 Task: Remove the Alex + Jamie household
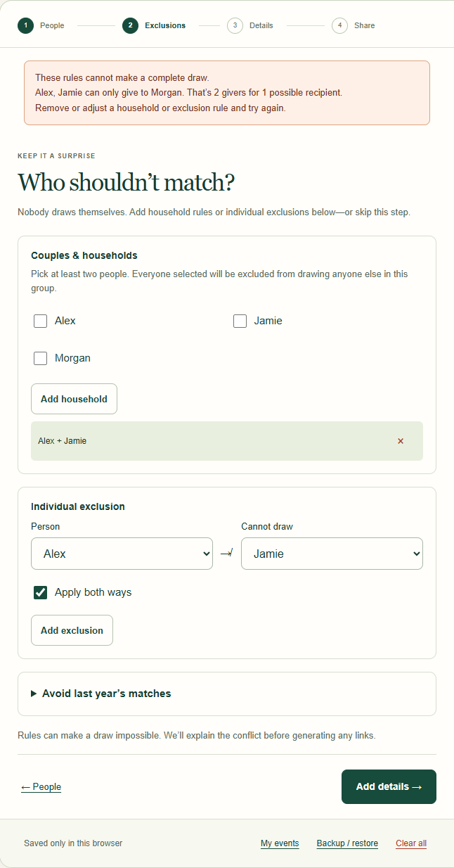401,441
